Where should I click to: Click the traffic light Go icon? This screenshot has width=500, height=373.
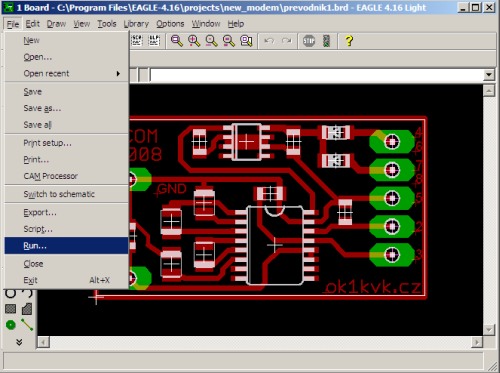[x=326, y=41]
